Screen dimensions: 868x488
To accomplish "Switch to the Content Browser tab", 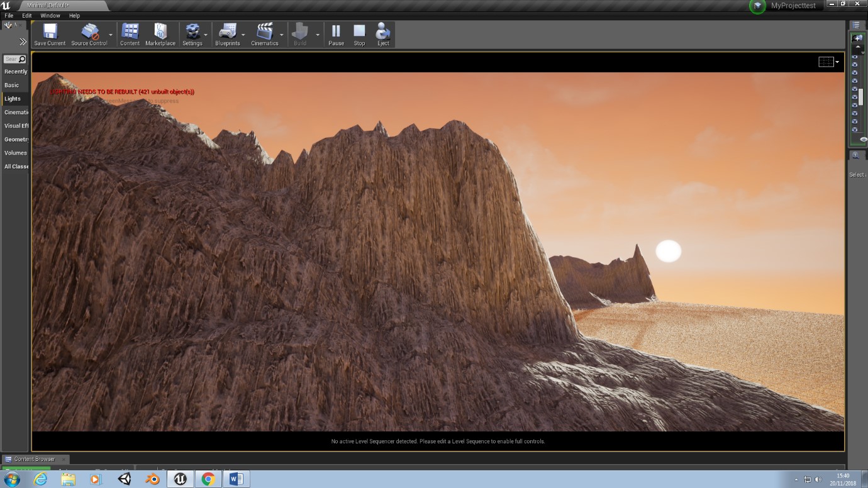I will click(35, 459).
